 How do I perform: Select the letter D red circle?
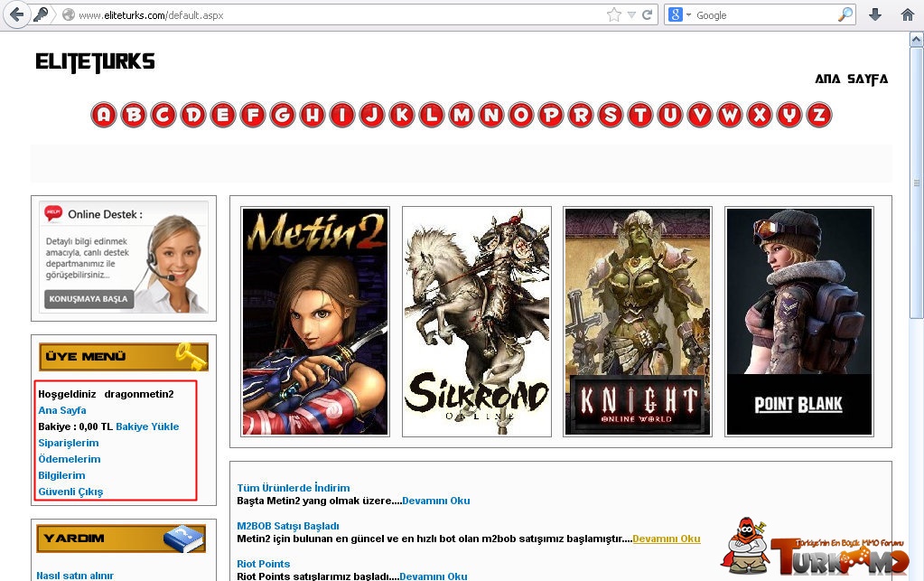click(193, 115)
